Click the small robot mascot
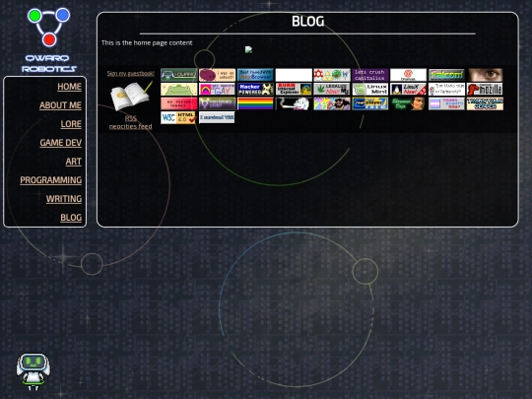532x399 pixels. point(33,371)
